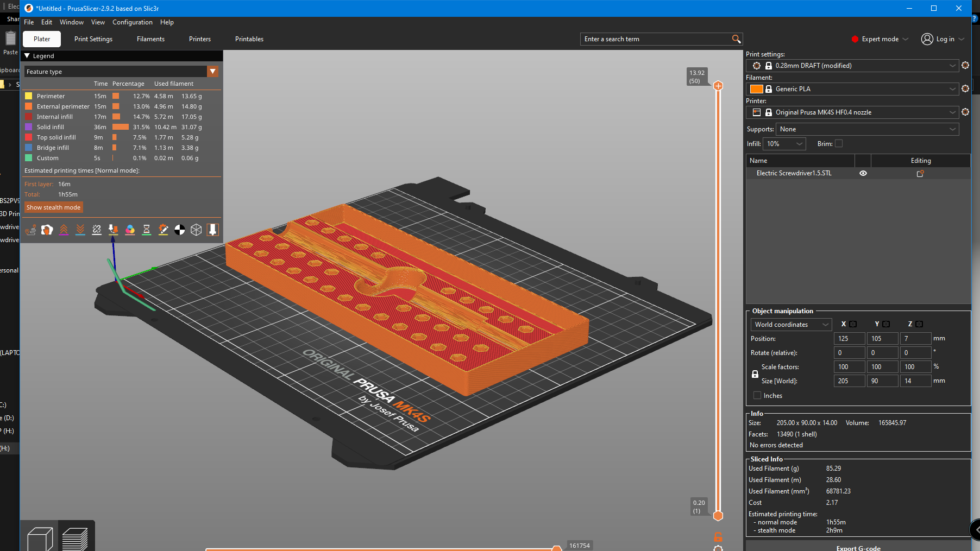The image size is (980, 551).
Task: Open World coordinates dropdown
Action: pyautogui.click(x=791, y=325)
